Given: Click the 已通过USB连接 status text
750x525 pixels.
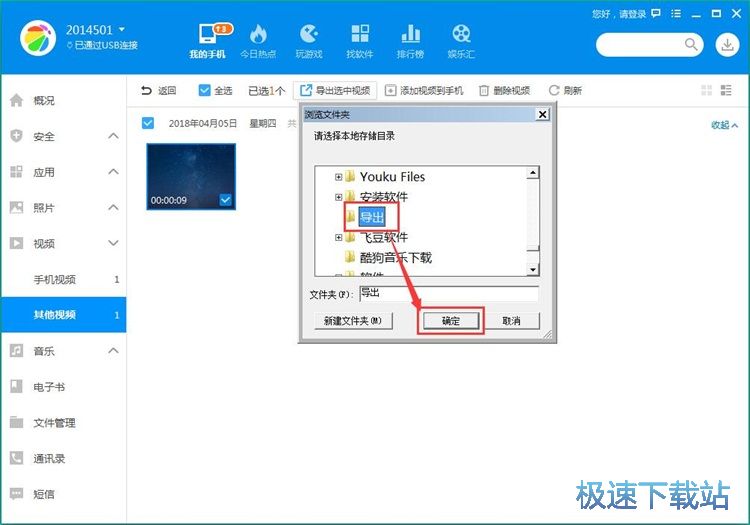Looking at the screenshot, I should [106, 45].
